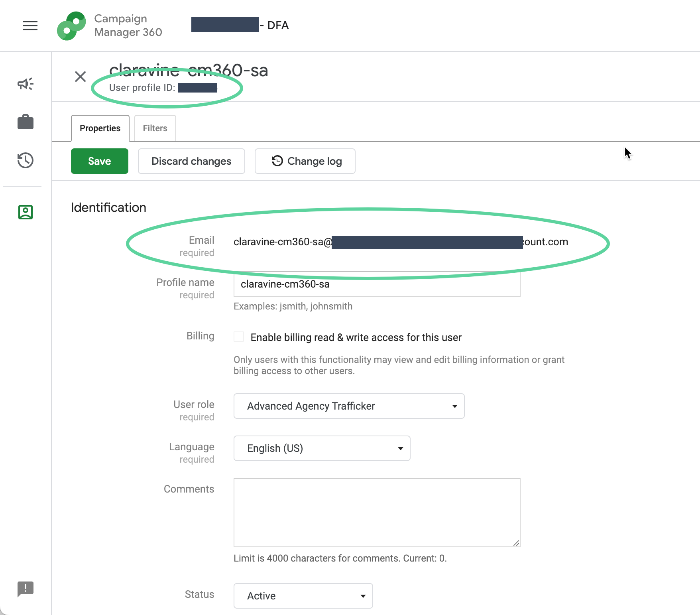Open the User profiles sidebar icon
Viewport: 700px width, 615px height.
click(26, 212)
